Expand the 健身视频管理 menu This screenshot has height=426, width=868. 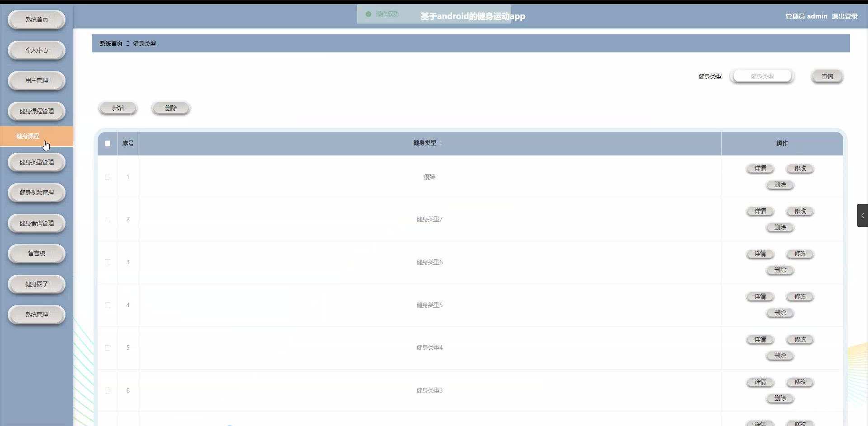[37, 192]
